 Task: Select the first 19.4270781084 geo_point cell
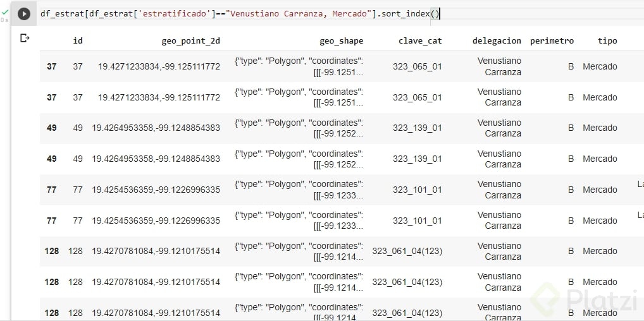[156, 251]
